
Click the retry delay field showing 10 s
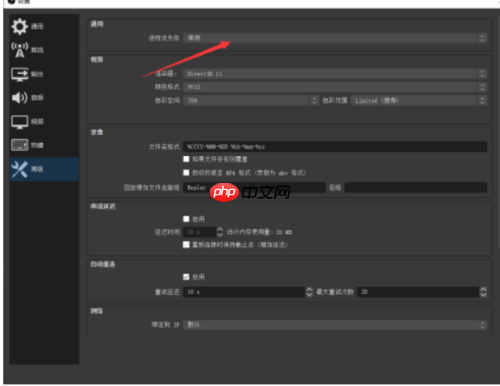244,292
